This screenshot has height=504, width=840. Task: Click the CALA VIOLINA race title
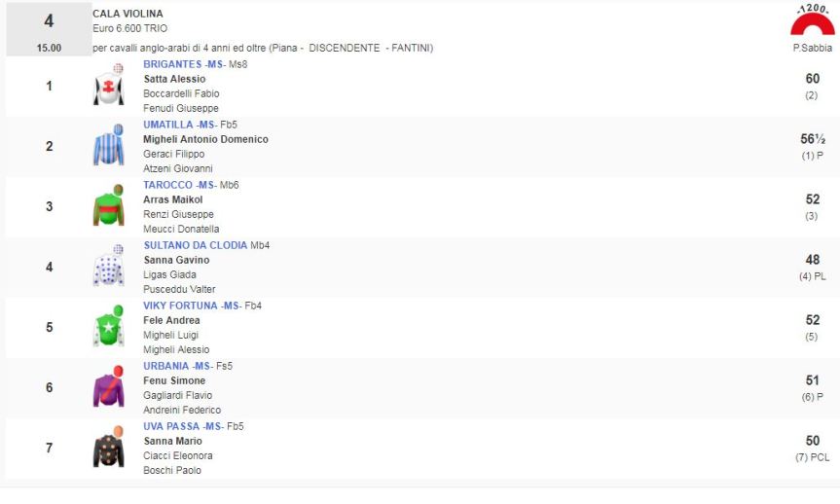[128, 14]
